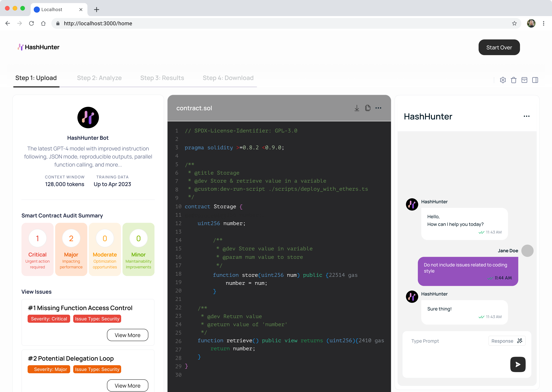Select the Critical severity summary card
This screenshot has height=392, width=552.
click(37, 249)
